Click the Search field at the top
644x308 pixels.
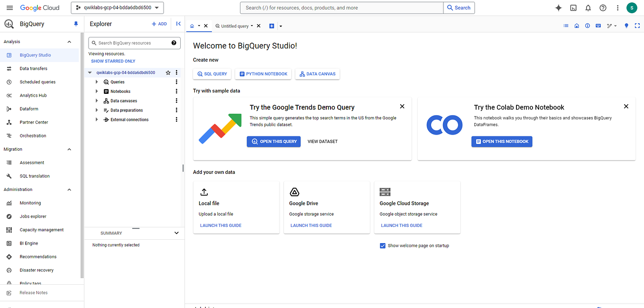click(341, 8)
